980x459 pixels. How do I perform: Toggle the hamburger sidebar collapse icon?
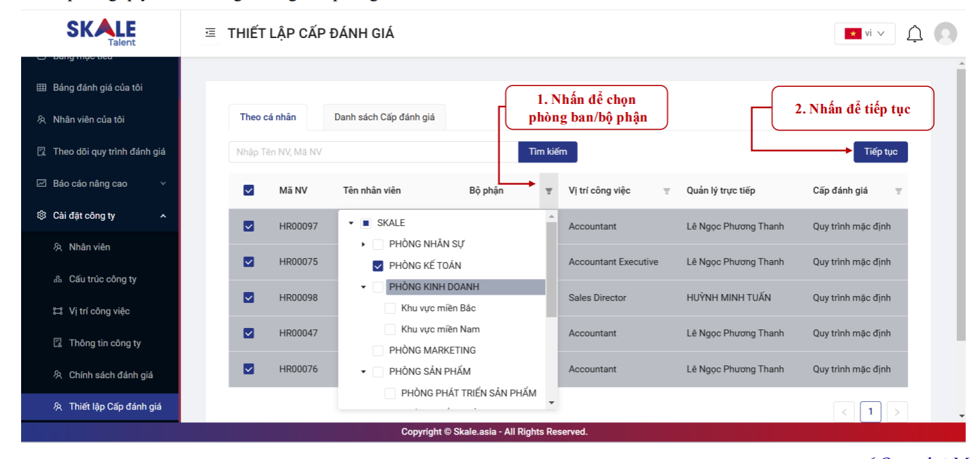(x=211, y=33)
